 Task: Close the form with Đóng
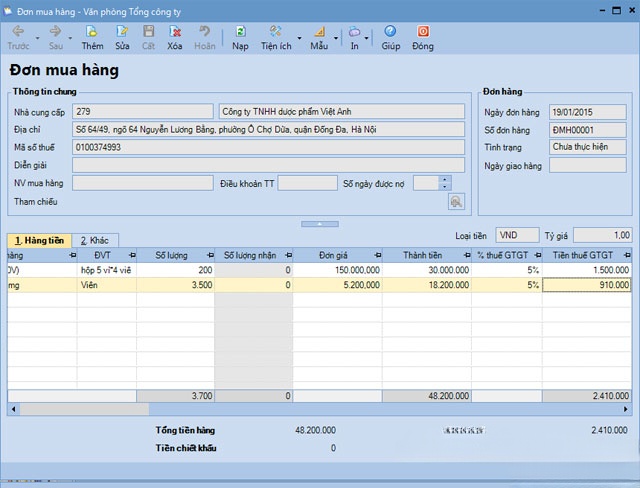click(423, 37)
